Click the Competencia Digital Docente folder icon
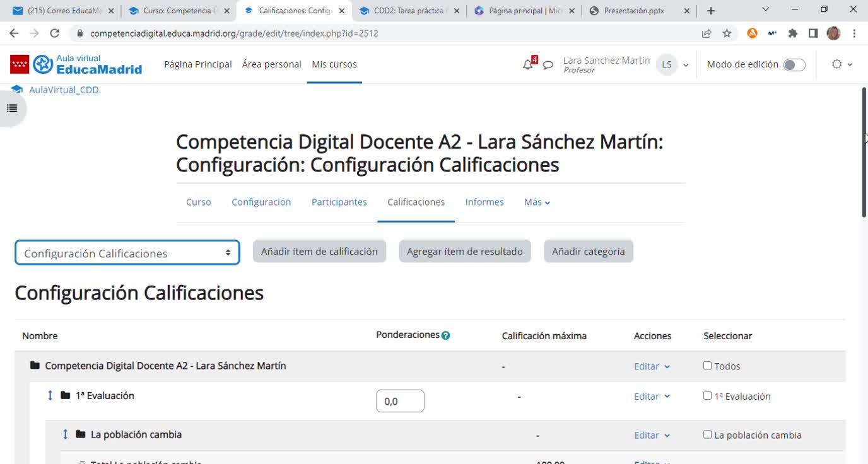This screenshot has width=868, height=464. click(x=35, y=366)
